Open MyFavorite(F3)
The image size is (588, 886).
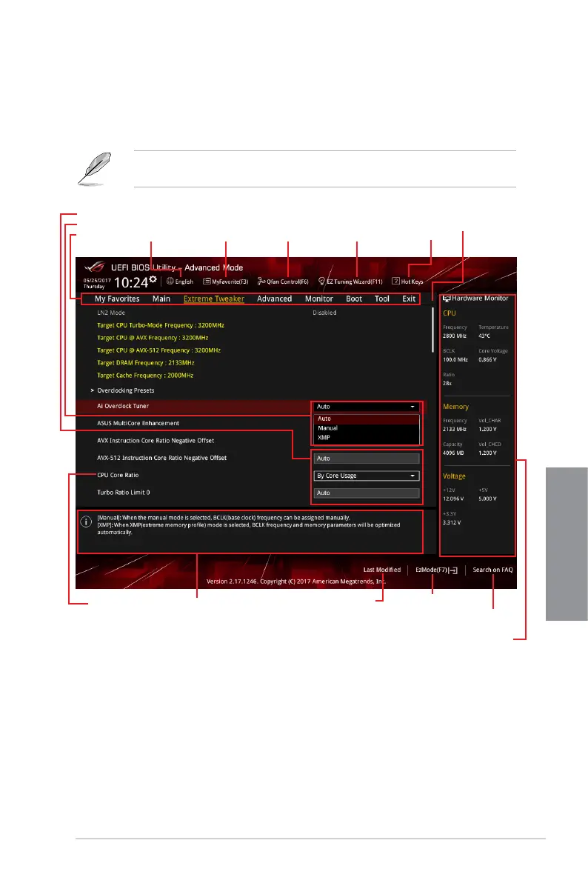226,282
